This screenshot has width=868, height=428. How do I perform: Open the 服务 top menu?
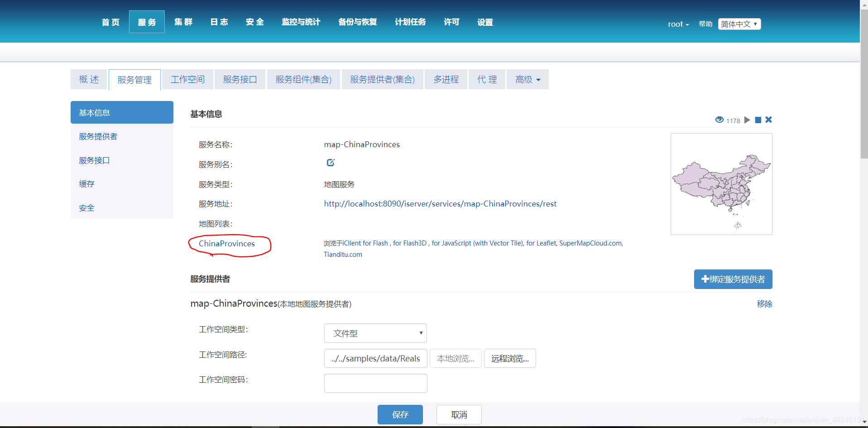pyautogui.click(x=147, y=22)
